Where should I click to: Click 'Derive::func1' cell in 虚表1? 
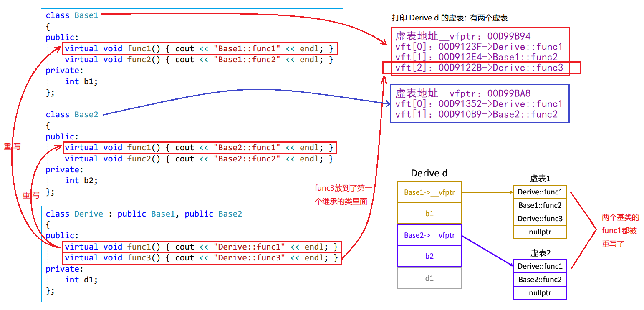[x=540, y=192]
